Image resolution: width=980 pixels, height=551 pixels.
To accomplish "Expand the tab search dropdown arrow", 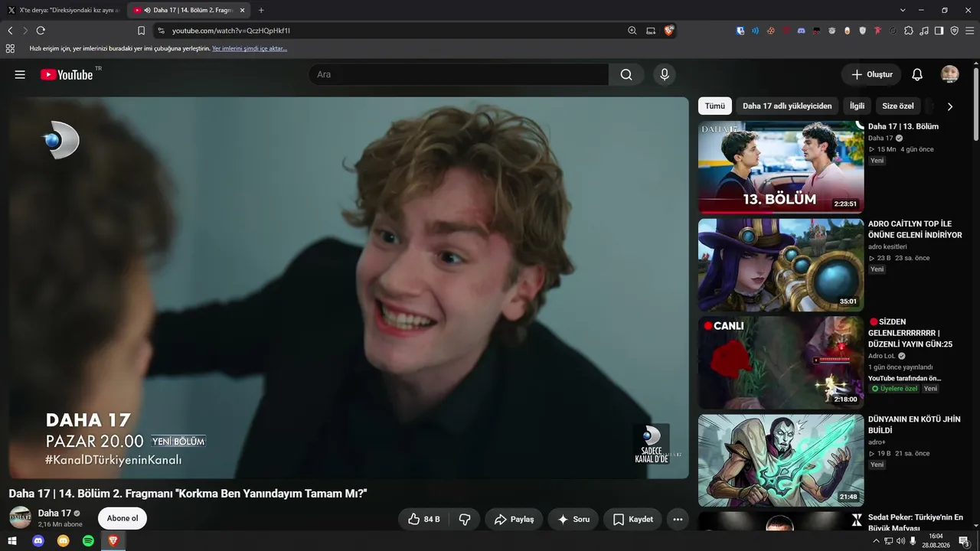I will tap(903, 10).
